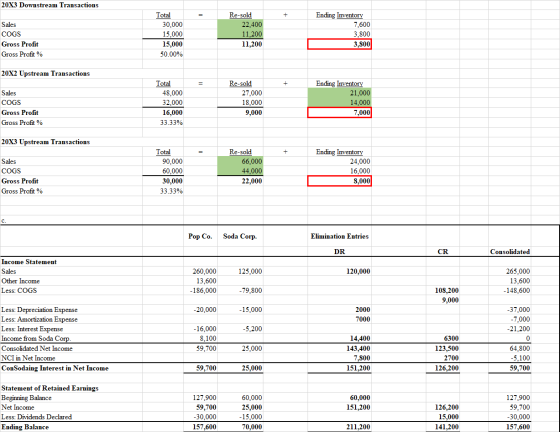Select green 22,400 Re-sold Sales cell
Screen dimensions: 560x432
point(240,25)
